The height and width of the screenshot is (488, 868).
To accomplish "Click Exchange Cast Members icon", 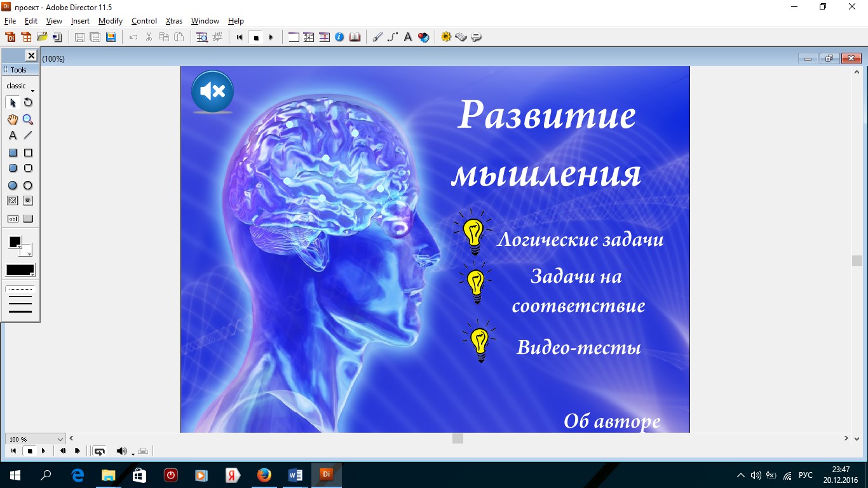I will coord(218,37).
